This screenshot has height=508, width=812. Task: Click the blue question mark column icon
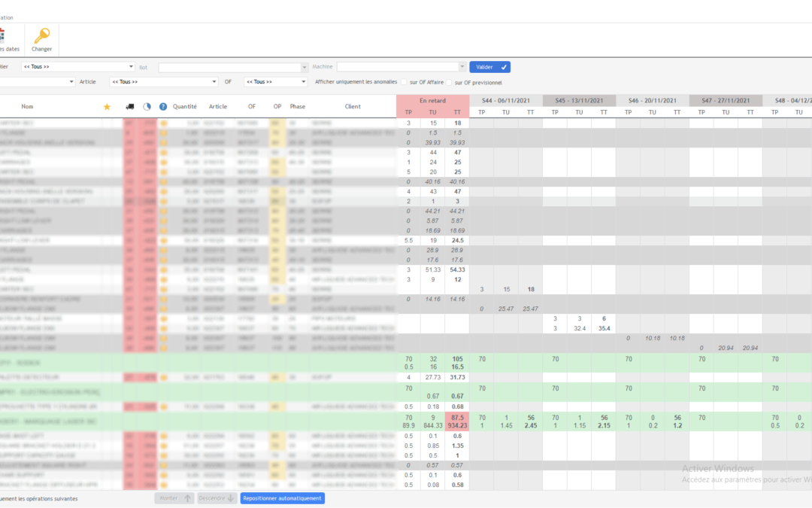pos(163,106)
